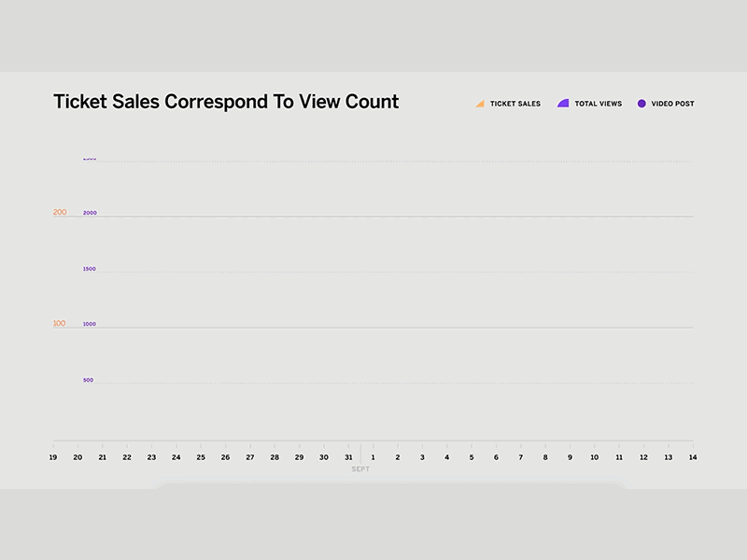Click the purple 1000 views axis label

[89, 324]
